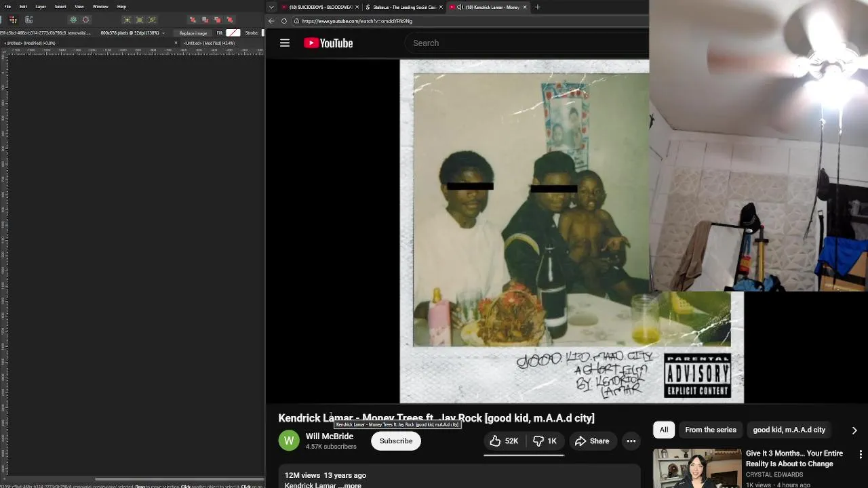Image resolution: width=868 pixels, height=488 pixels.
Task: Open the File menu in Affinity
Action: 7,7
